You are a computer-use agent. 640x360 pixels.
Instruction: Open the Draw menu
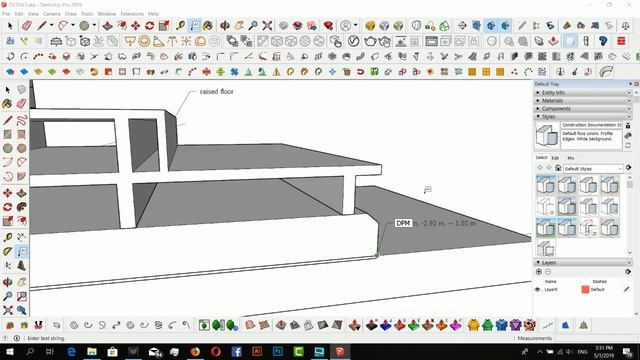coord(71,14)
